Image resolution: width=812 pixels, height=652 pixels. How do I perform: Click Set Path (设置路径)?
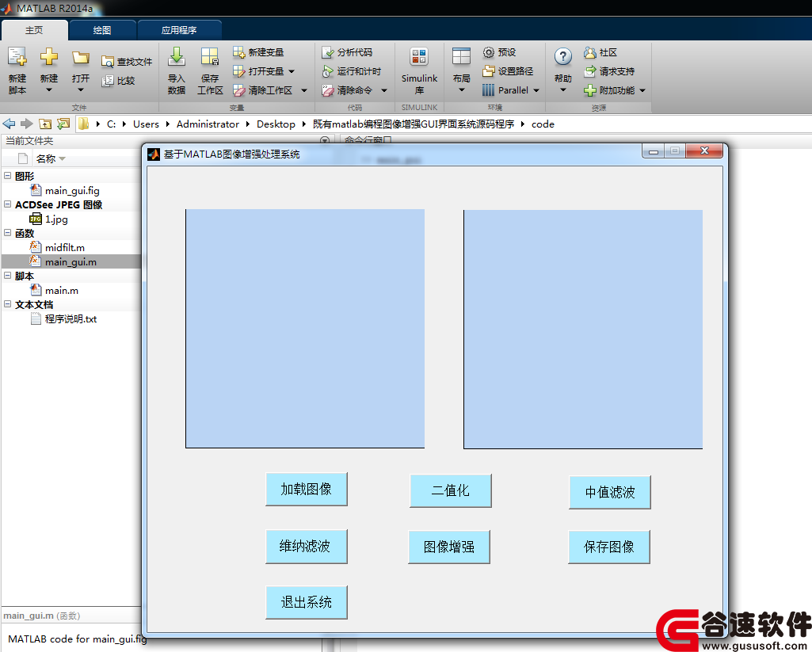click(x=508, y=71)
